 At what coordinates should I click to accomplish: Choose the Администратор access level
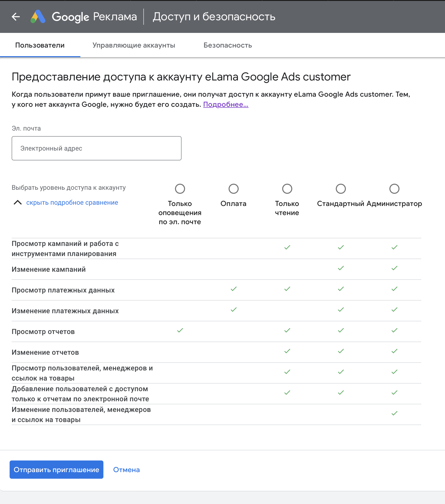tap(394, 189)
